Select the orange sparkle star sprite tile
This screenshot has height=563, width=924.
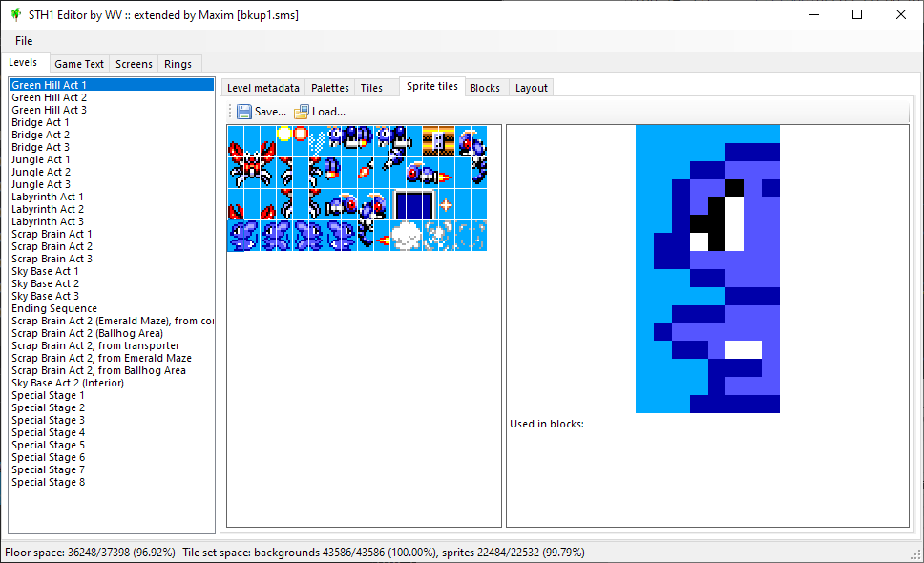coord(446,204)
